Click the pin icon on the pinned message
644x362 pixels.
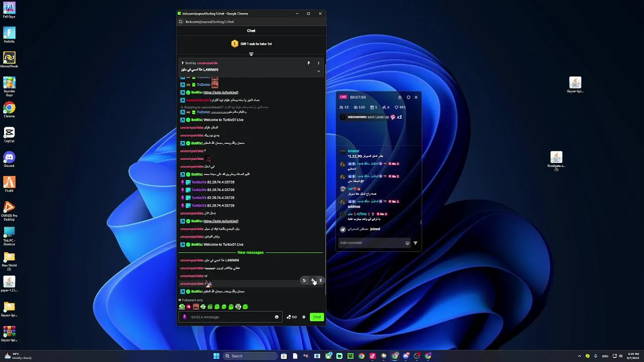308,63
